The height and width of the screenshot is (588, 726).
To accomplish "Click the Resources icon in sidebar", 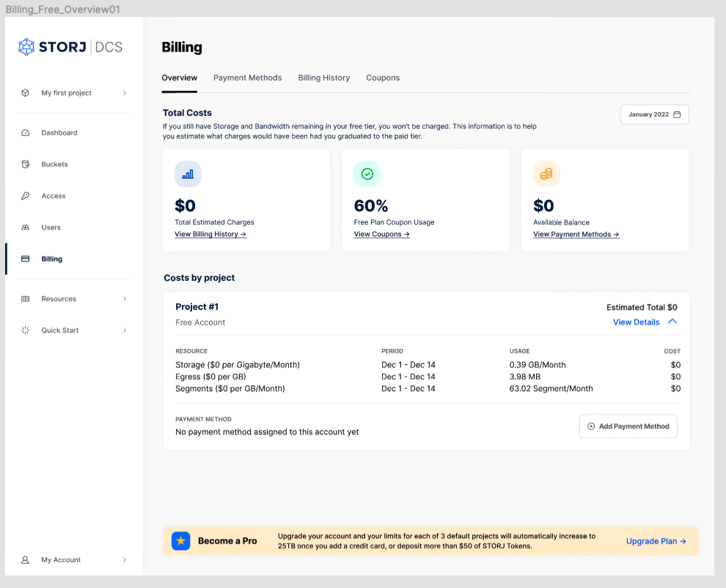I will (x=26, y=298).
